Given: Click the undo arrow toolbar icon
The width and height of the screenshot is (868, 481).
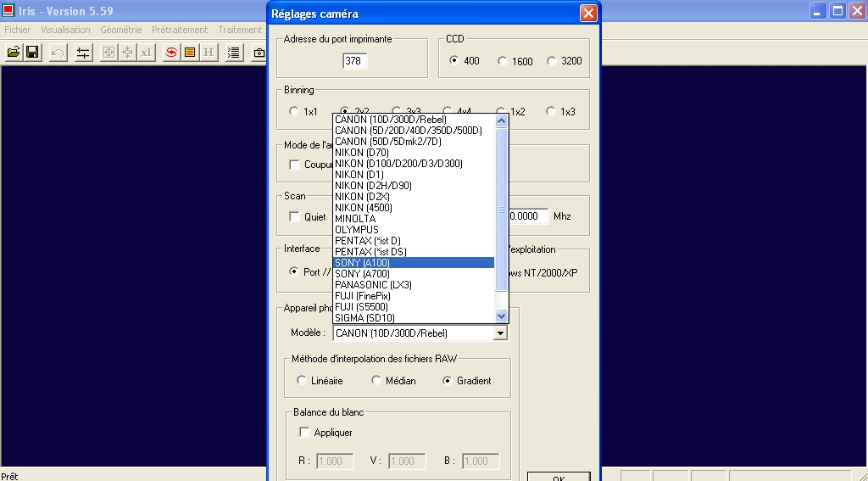Looking at the screenshot, I should pyautogui.click(x=58, y=52).
